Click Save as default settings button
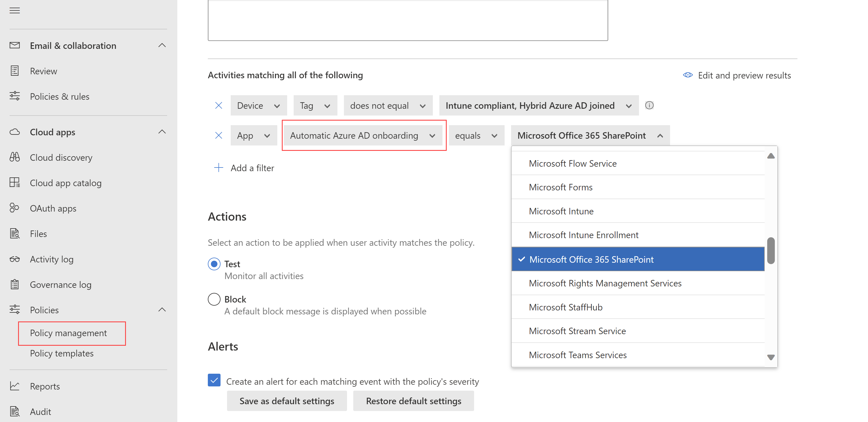The height and width of the screenshot is (422, 868). 287,401
